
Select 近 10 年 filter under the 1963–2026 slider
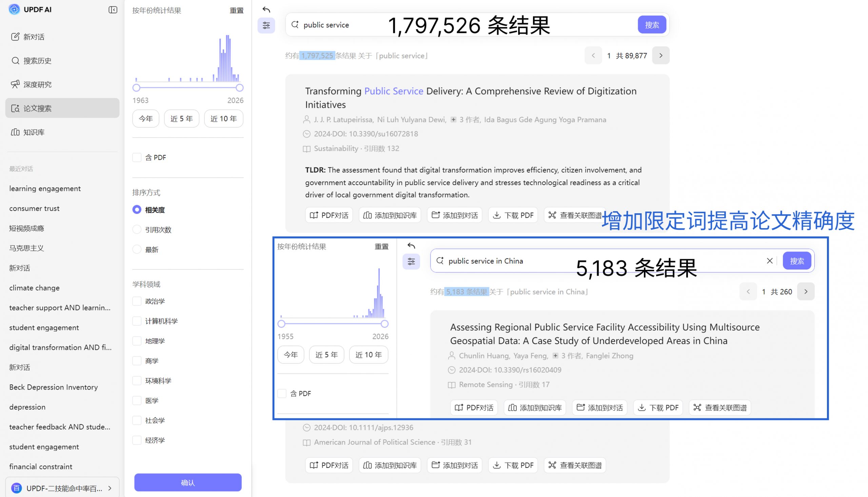(x=223, y=118)
